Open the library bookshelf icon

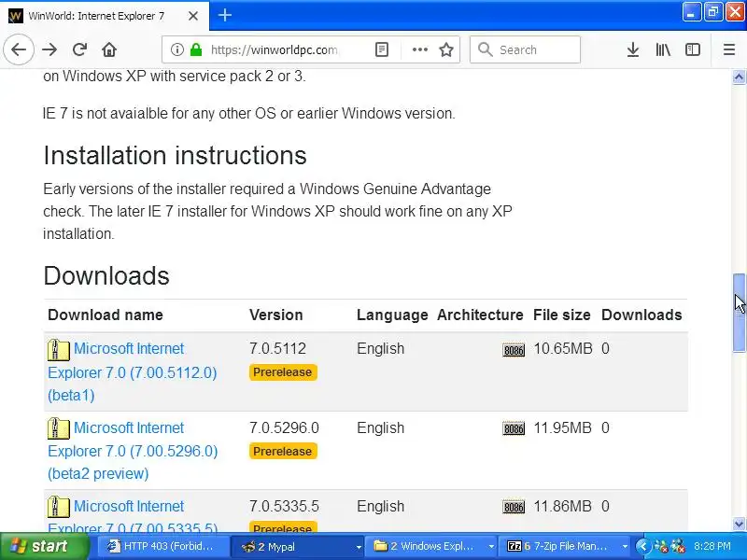click(663, 49)
